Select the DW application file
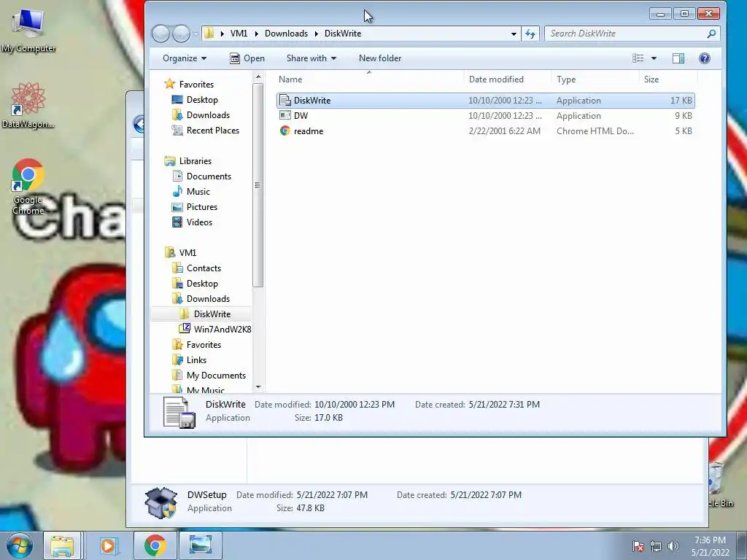The image size is (747, 560). coord(485,116)
